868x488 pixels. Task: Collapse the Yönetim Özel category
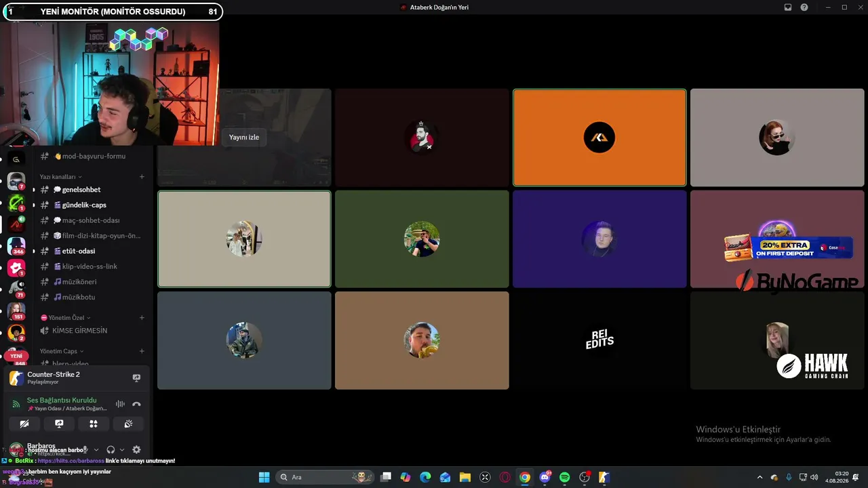click(66, 318)
